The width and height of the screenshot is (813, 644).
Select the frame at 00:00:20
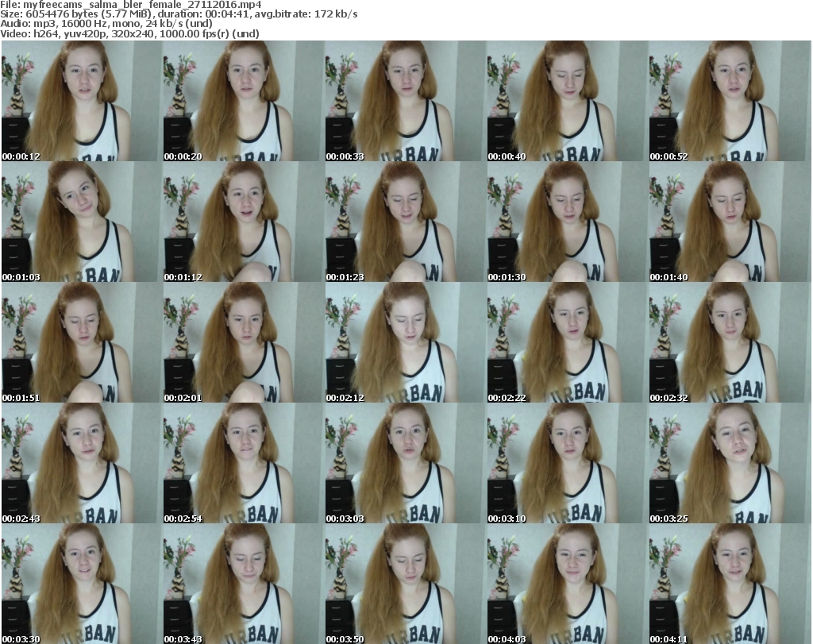(x=243, y=101)
